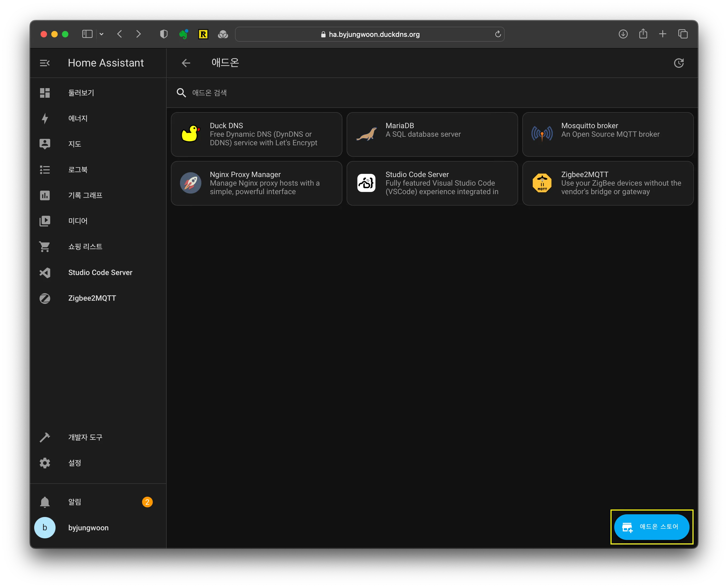This screenshot has width=728, height=588.
Task: Expand the Safari sidebar dropdown chevron
Action: pyautogui.click(x=101, y=34)
